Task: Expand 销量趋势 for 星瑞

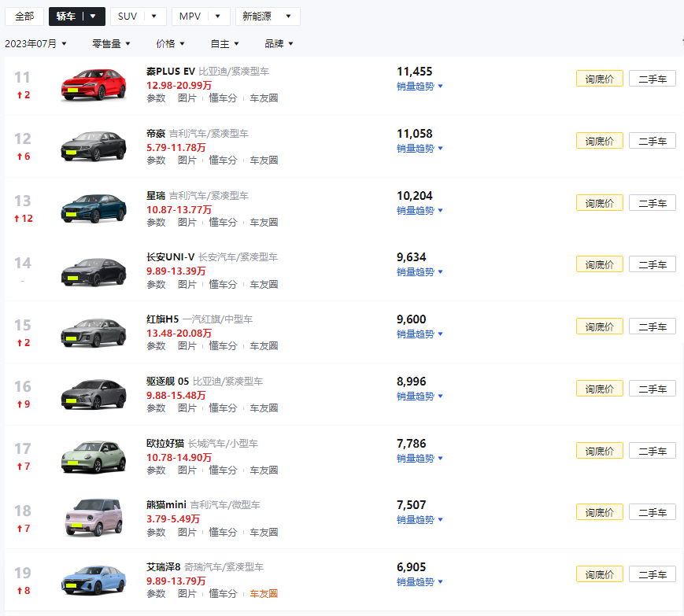Action: tap(420, 211)
